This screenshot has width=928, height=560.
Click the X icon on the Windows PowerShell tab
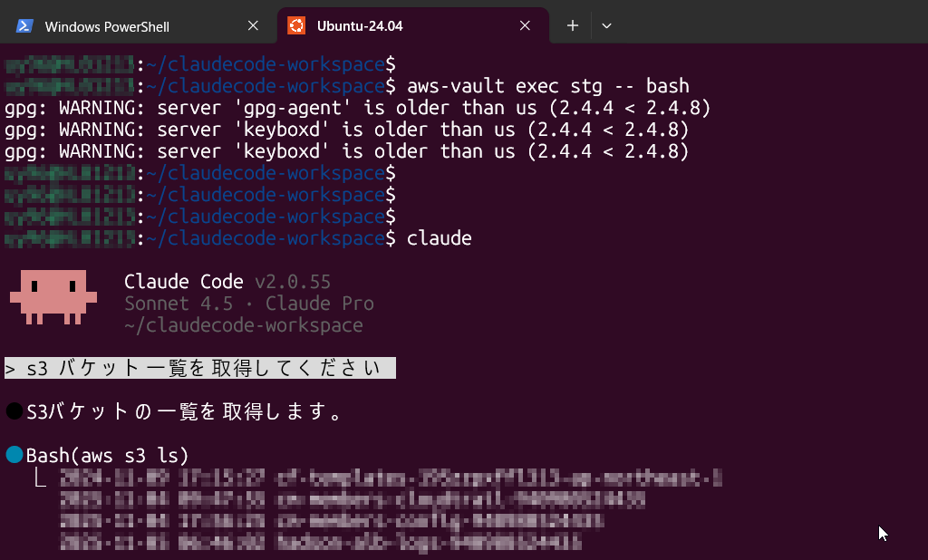point(253,25)
